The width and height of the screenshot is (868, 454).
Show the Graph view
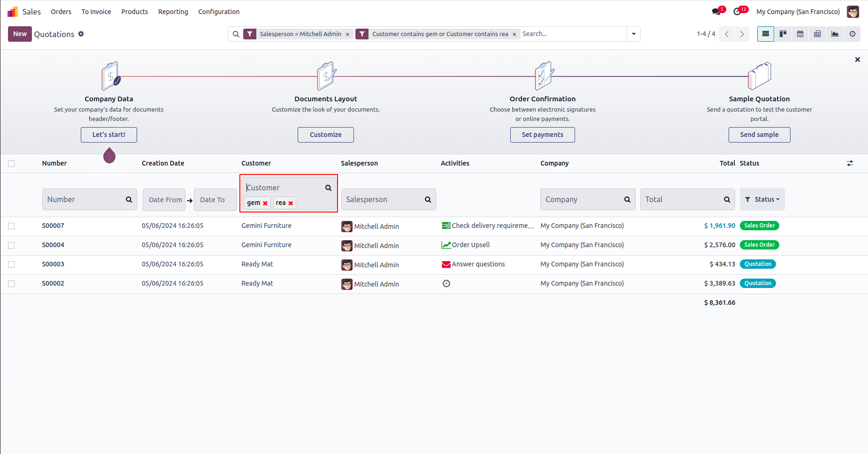pyautogui.click(x=835, y=34)
